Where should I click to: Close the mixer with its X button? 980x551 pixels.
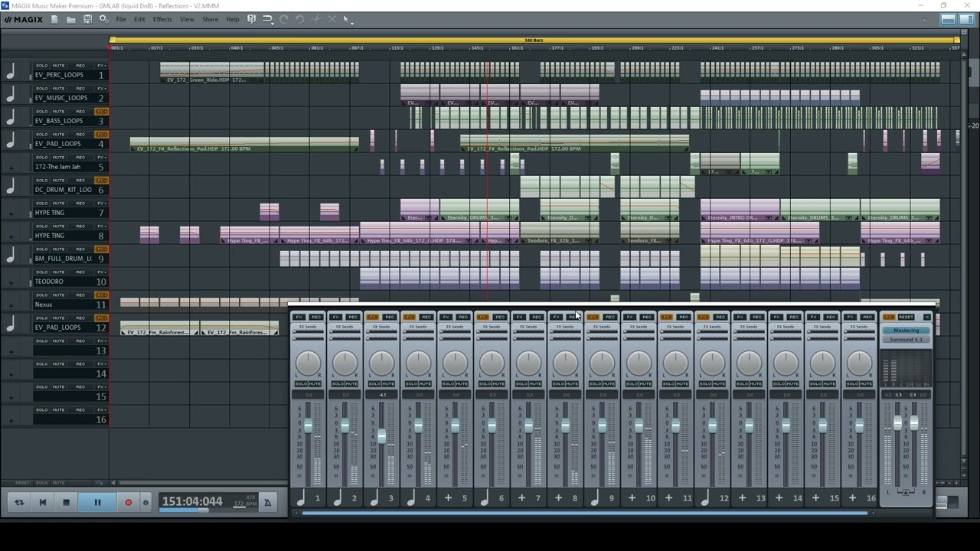pos(926,317)
